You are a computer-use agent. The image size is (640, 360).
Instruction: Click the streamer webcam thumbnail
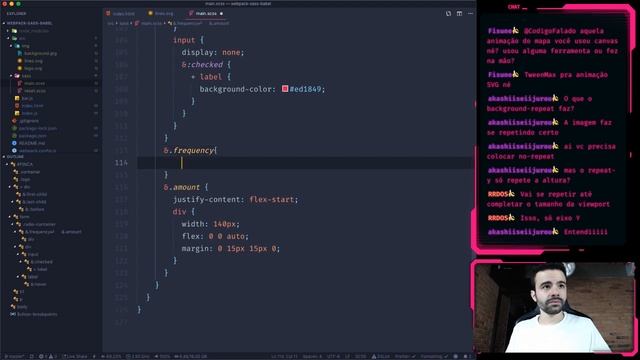[554, 307]
